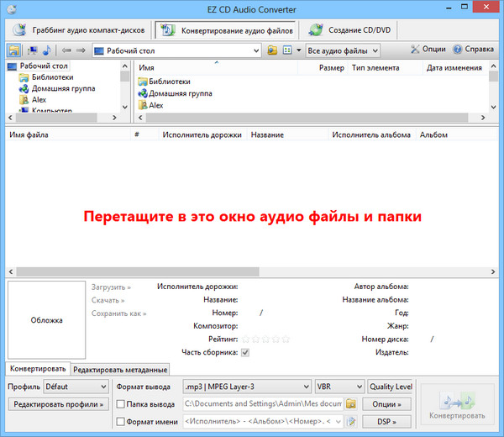Click the Сохранить как » link
The image size is (504, 437).
pyautogui.click(x=118, y=313)
